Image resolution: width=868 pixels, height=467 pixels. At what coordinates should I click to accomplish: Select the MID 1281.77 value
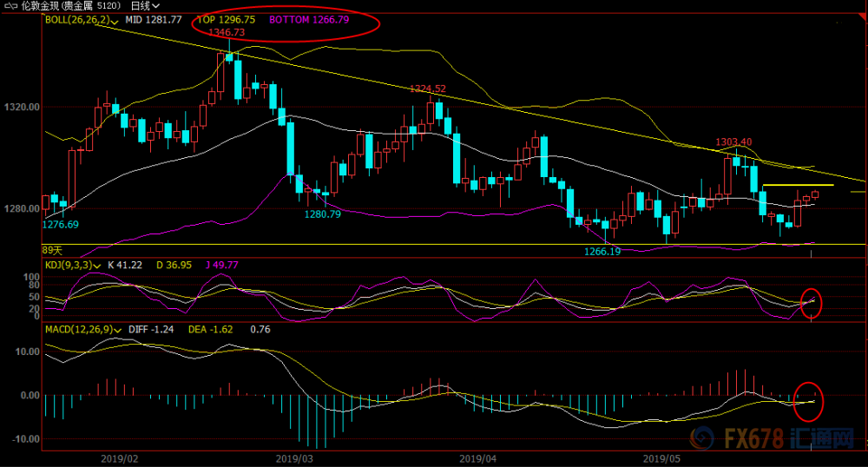154,20
